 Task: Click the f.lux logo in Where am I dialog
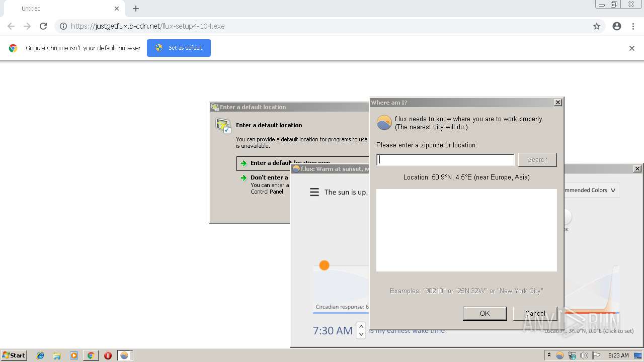pyautogui.click(x=384, y=123)
